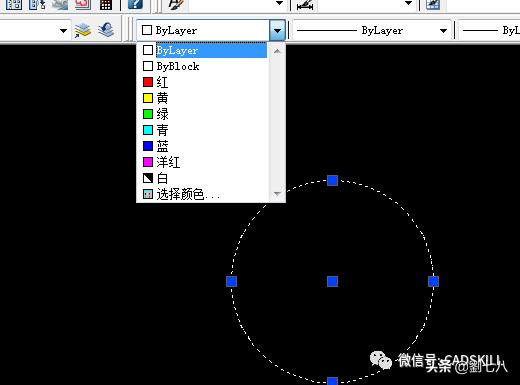520x385 pixels.
Task: Choose the red 红 color entry
Action: pos(205,82)
